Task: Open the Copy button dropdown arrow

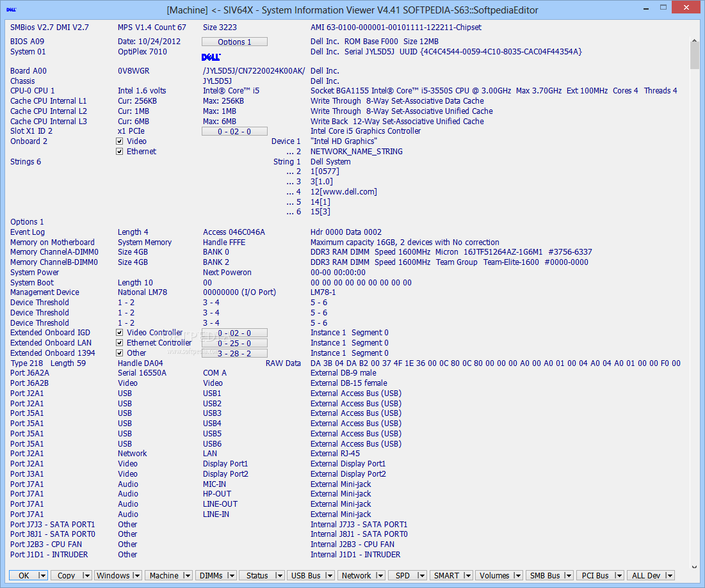Action: point(86,575)
